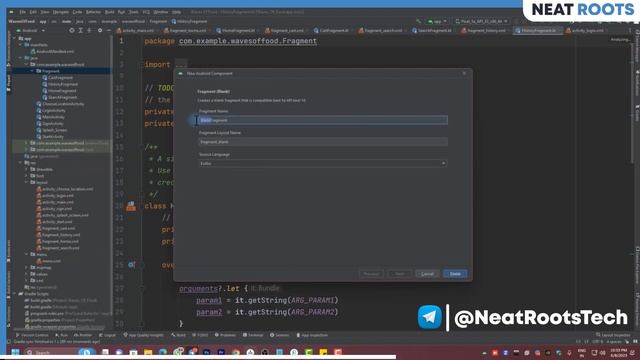
Task: Open the Layout Inspector tool window
Action: click(613, 335)
